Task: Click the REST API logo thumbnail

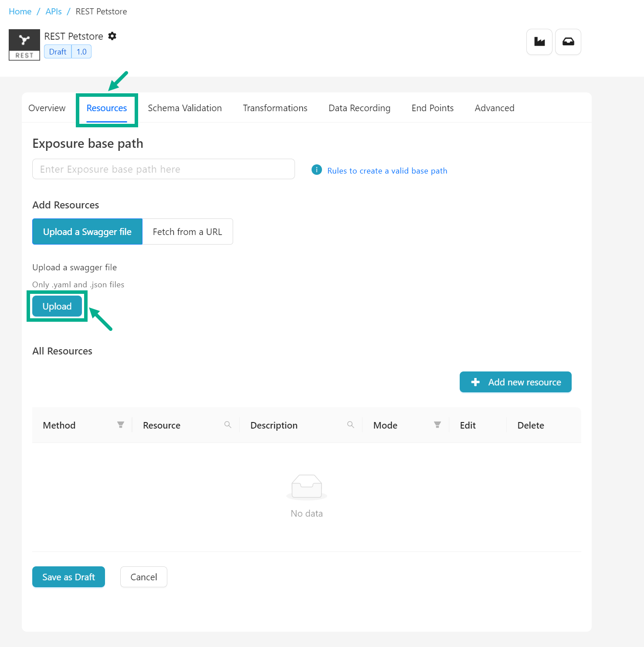Action: [x=24, y=45]
